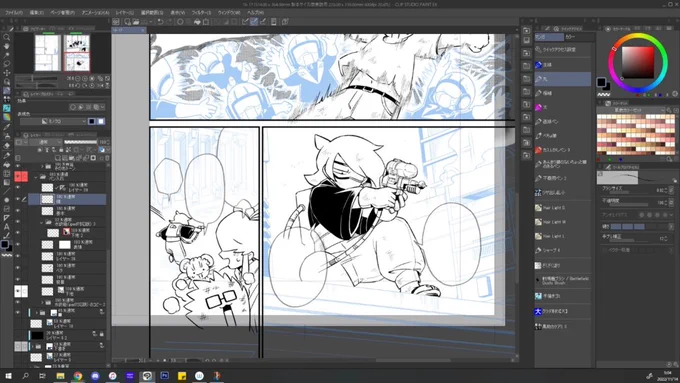
Task: Click the Navigator zoom slider
Action: (x=37, y=79)
